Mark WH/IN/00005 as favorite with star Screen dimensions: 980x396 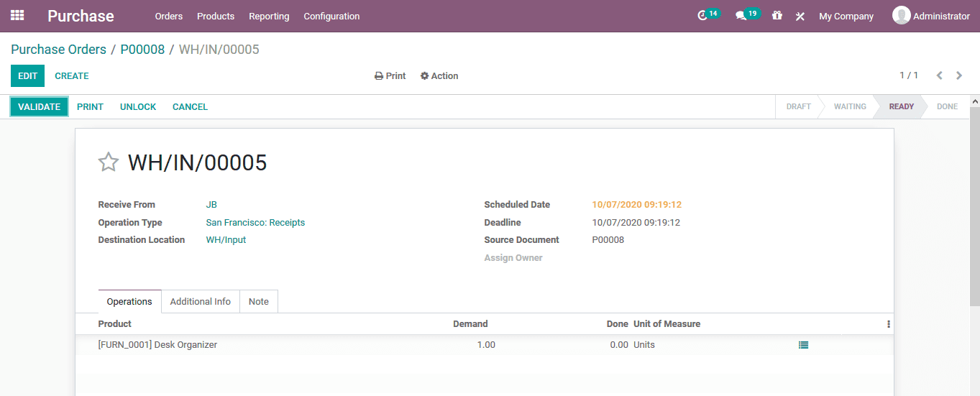click(x=108, y=162)
